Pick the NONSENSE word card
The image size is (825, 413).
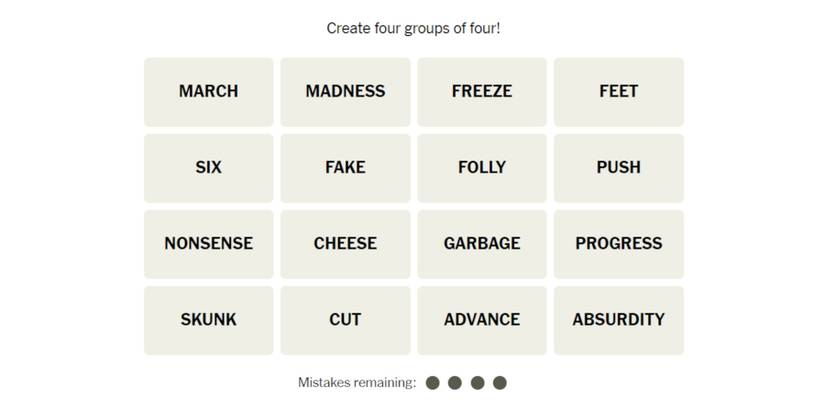click(x=208, y=243)
